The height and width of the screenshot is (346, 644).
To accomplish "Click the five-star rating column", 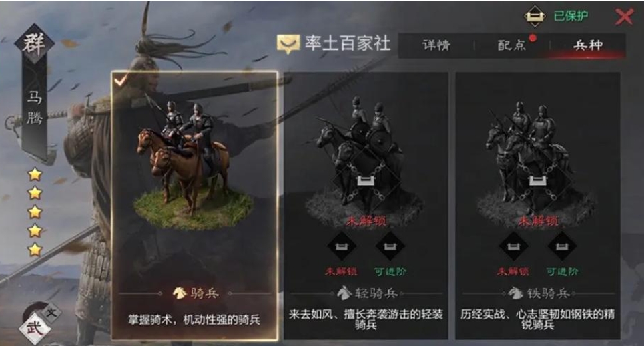I will (35, 212).
